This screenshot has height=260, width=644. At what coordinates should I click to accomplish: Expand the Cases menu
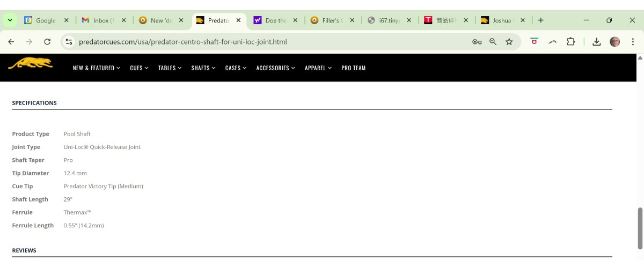[236, 68]
